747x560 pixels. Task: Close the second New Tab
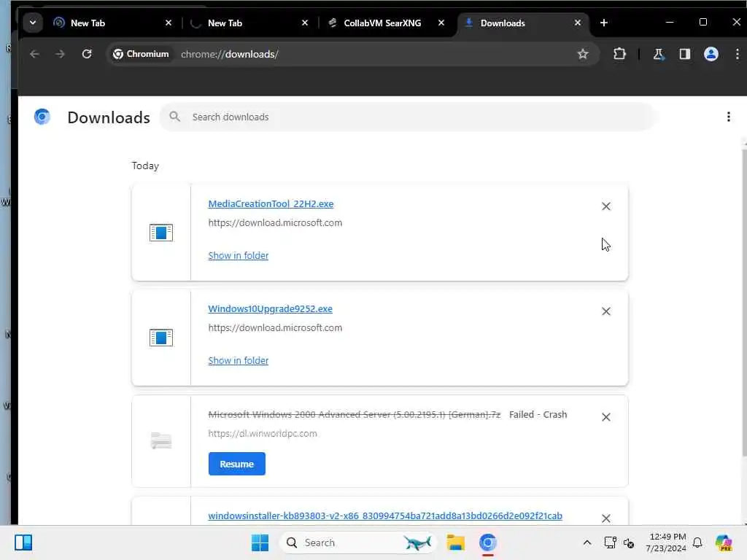[x=305, y=23]
